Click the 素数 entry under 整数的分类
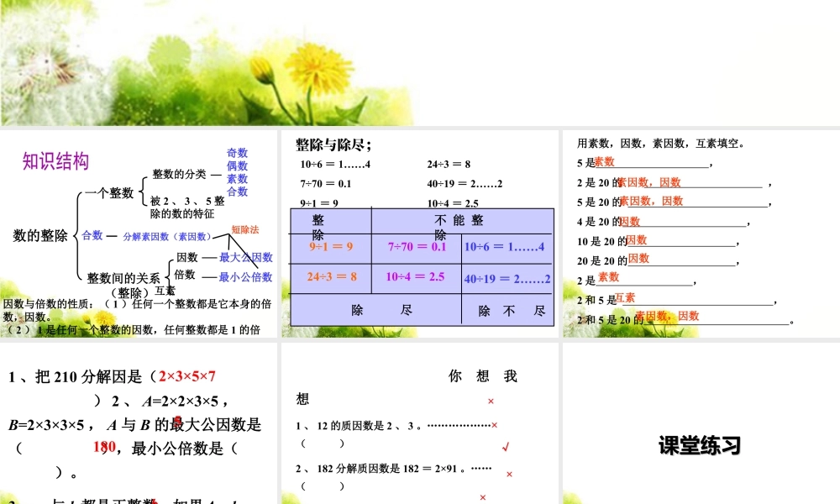 pos(236,179)
